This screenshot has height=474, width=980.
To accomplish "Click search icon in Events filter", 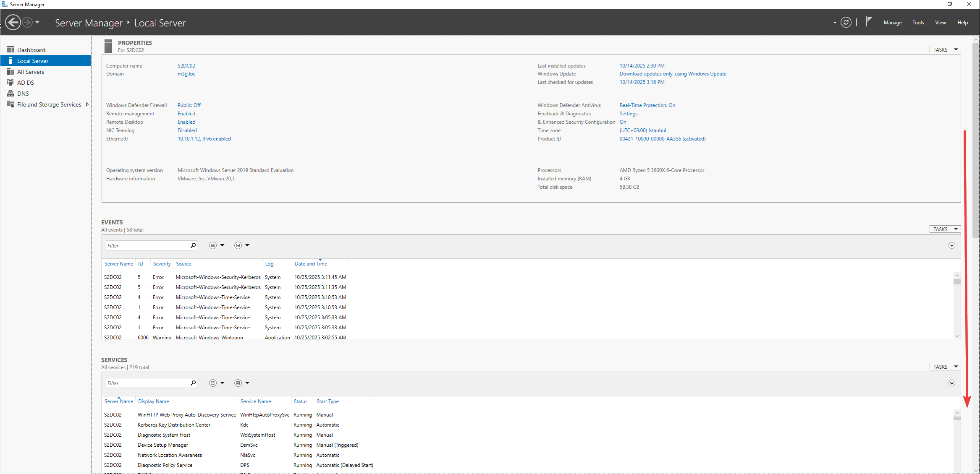I will (193, 245).
